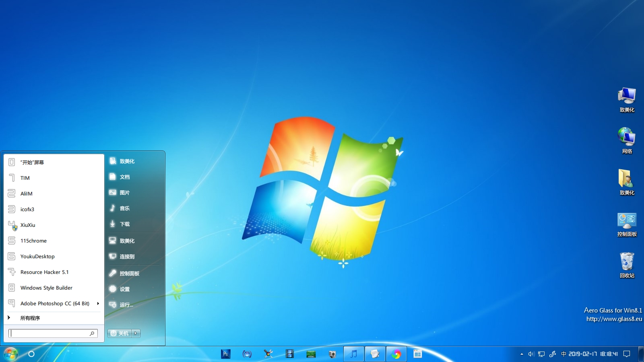Image resolution: width=644 pixels, height=362 pixels.
Task: Launch the film strip video app in taskbar
Action: pos(289,354)
